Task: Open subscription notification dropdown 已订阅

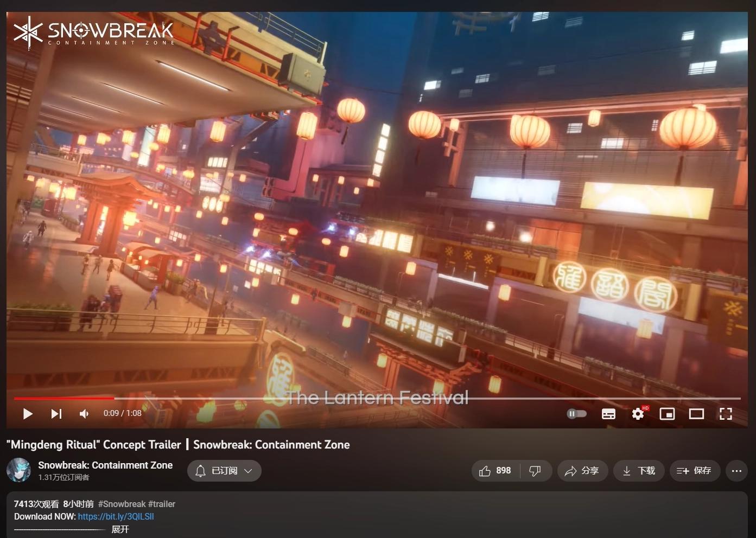Action: [x=224, y=471]
